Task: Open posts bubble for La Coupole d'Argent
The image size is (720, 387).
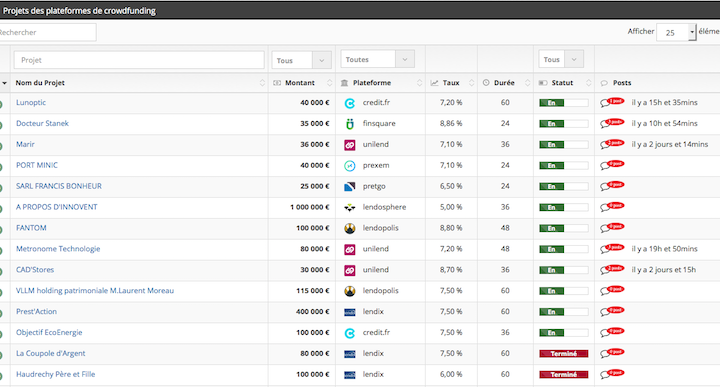Action: coord(612,353)
